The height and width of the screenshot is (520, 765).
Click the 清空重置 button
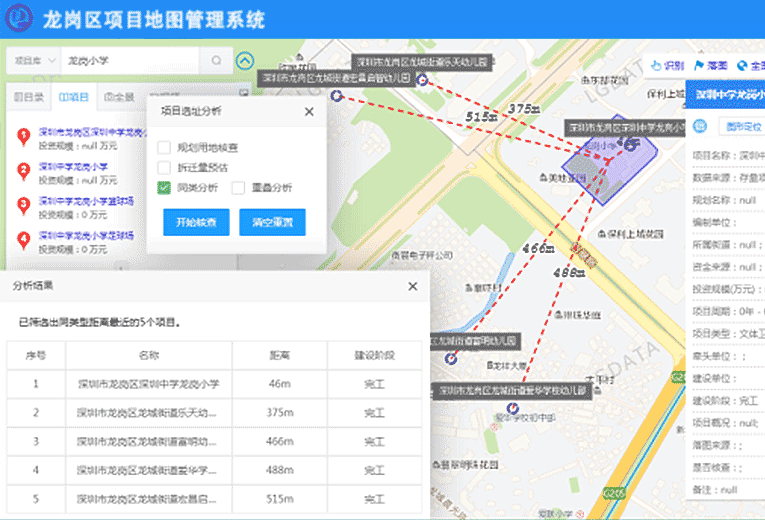coord(272,221)
